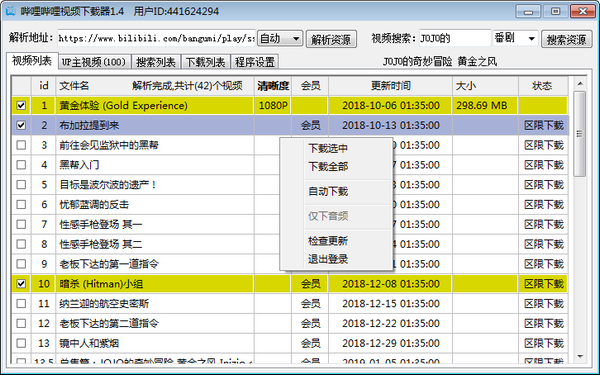The width and height of the screenshot is (600, 375).
Task: Uncheck the checkbox for row 10 暗杀小组
Action: pos(21,284)
